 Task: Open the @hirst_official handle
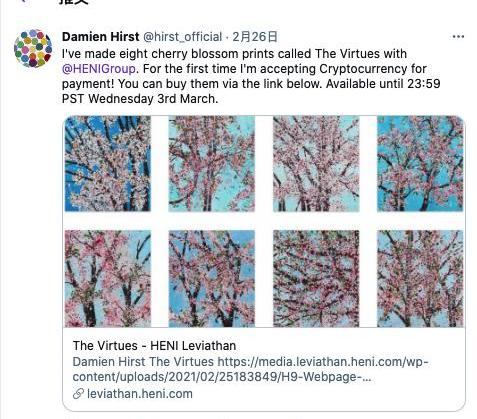coord(182,37)
